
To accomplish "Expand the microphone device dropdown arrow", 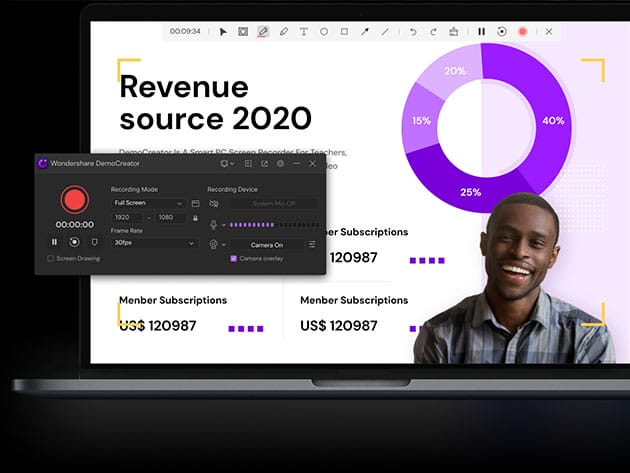I will tap(223, 224).
